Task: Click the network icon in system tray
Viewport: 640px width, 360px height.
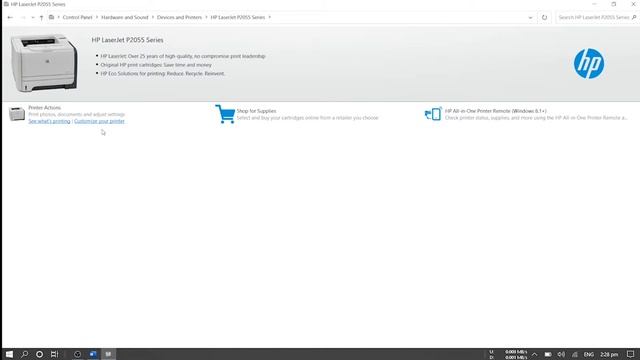Action: [x=575, y=354]
